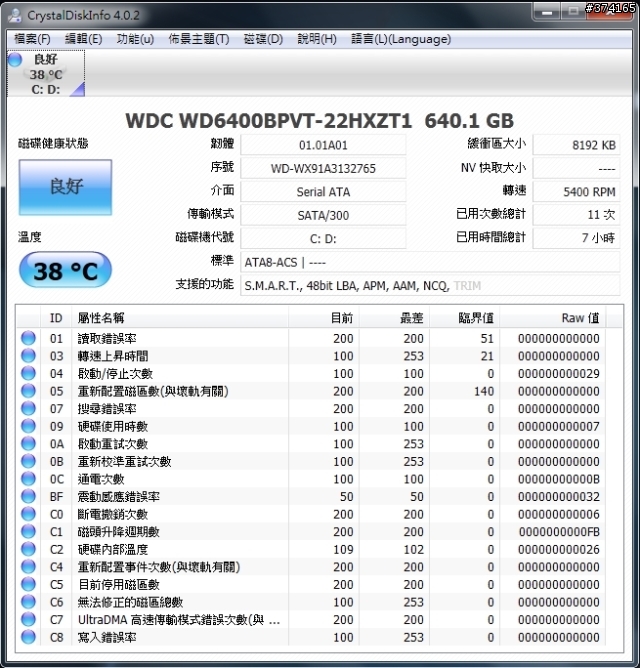This screenshot has width=640, height=668.
Task: Open the 語言(L)(Language) menu
Action: coord(401,39)
